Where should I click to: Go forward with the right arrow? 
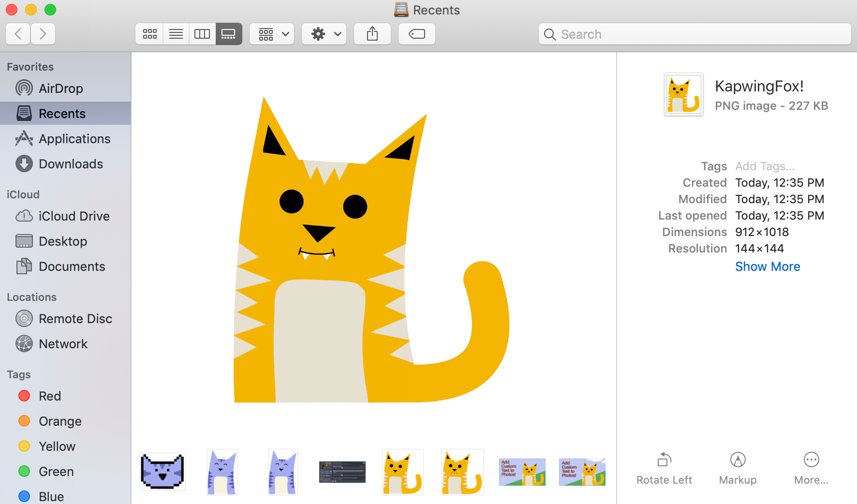pyautogui.click(x=43, y=34)
